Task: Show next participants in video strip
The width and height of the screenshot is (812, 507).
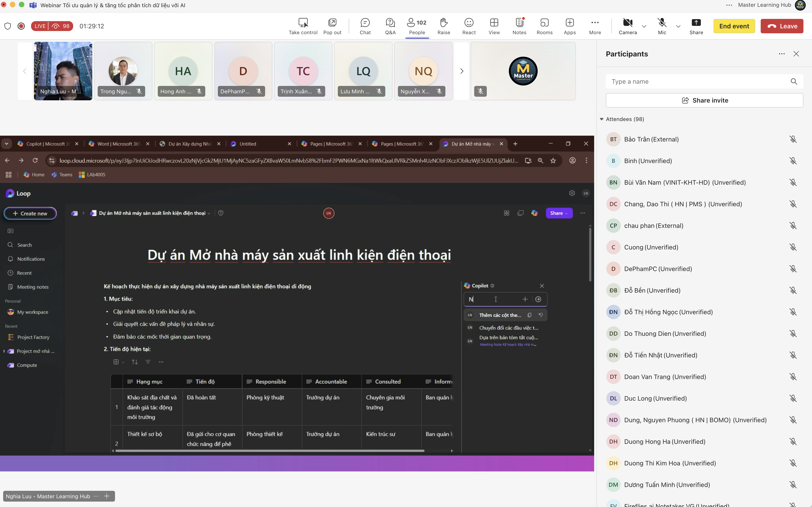Action: [462, 71]
